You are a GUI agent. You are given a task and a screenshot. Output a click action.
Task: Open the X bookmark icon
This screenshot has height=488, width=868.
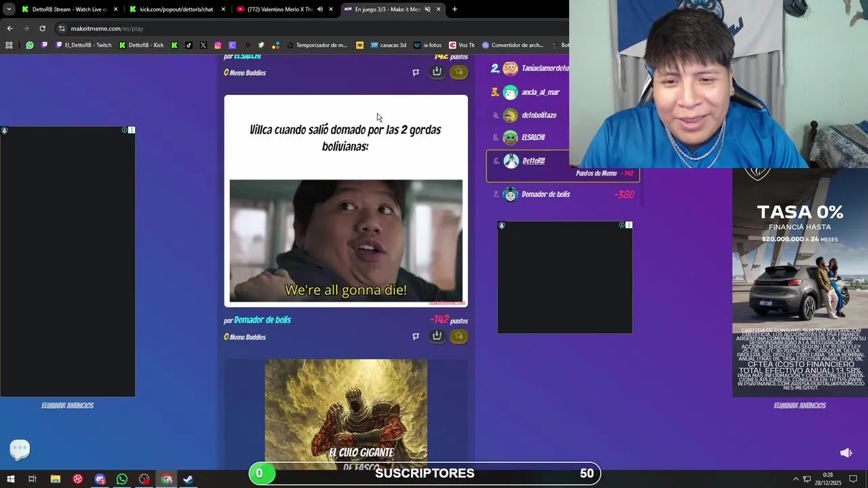(x=203, y=45)
